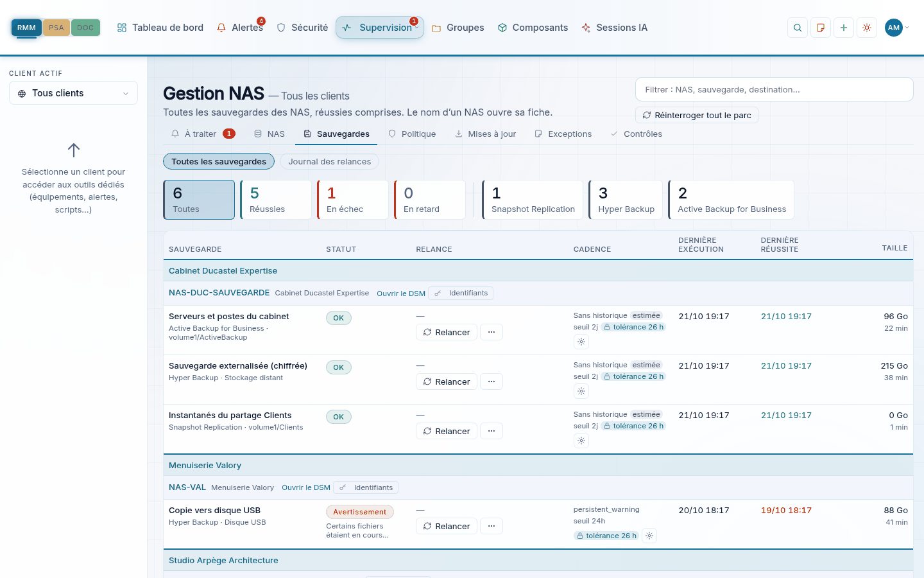The width and height of the screenshot is (924, 578).
Task: Open Sessions IA sparkle navigation item
Action: 615,28
